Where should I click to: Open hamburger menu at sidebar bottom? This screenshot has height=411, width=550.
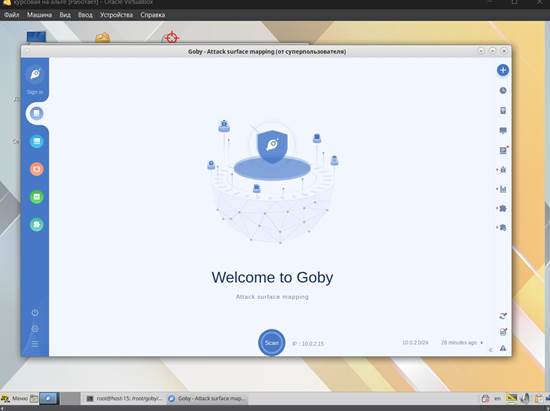(x=35, y=344)
